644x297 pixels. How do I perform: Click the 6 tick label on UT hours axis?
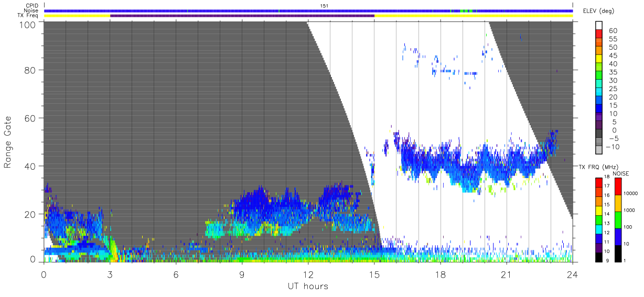[x=176, y=274]
